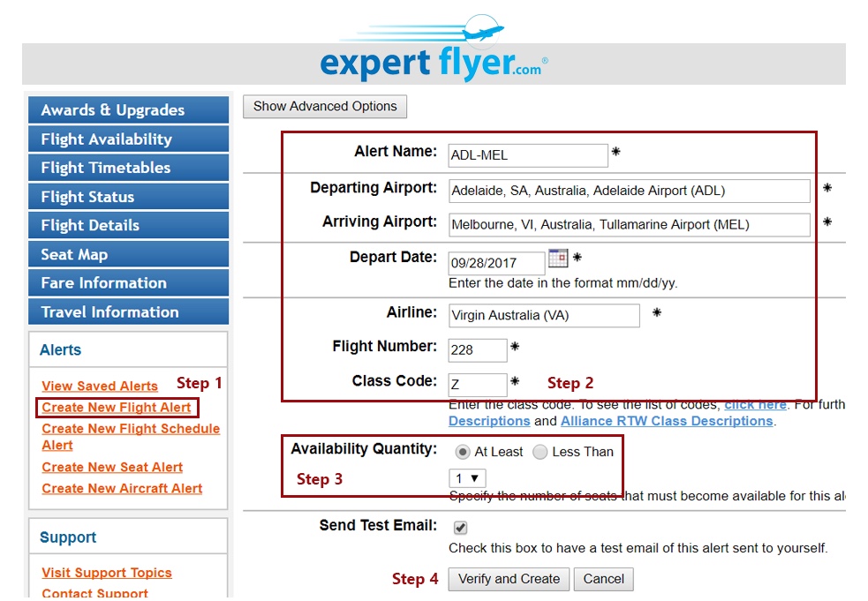The image size is (868, 601).
Task: Open the Descriptions link below Class Code
Action: click(x=489, y=421)
